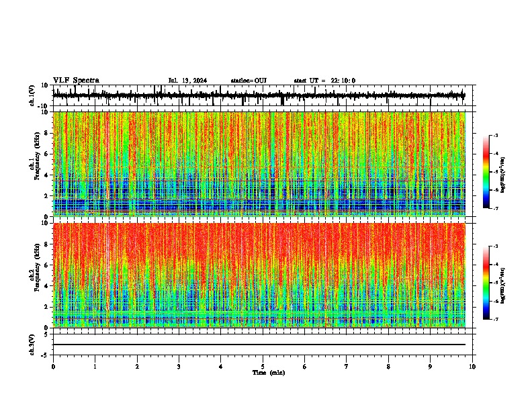Click the "ch.1(V)" waveform axis label
The width and height of the screenshot is (532, 411).
point(32,95)
